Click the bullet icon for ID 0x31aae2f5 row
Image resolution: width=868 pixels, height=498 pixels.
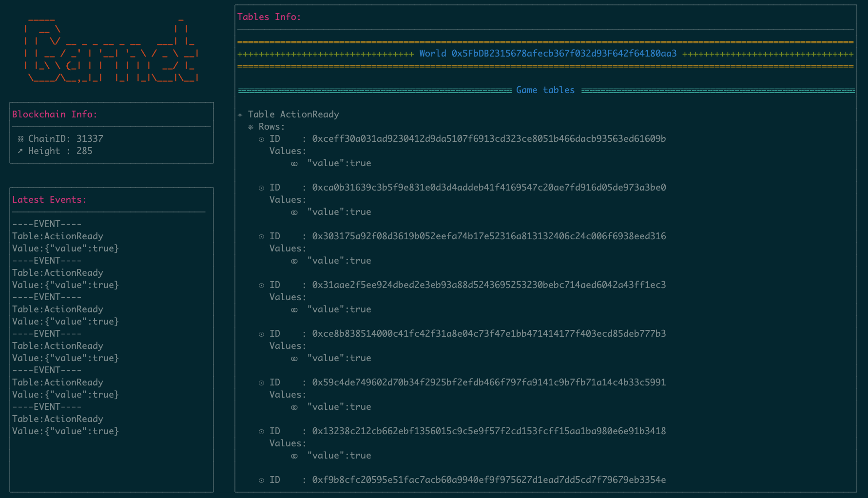[x=262, y=286]
